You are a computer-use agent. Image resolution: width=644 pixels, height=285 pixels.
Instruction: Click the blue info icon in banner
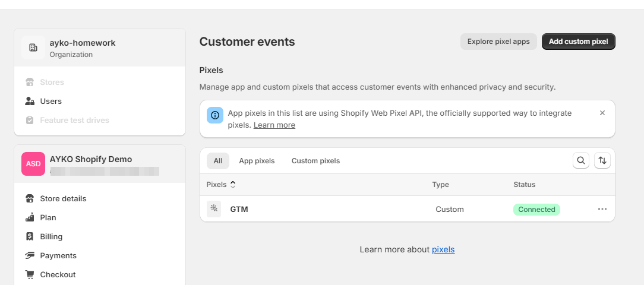pos(215,115)
